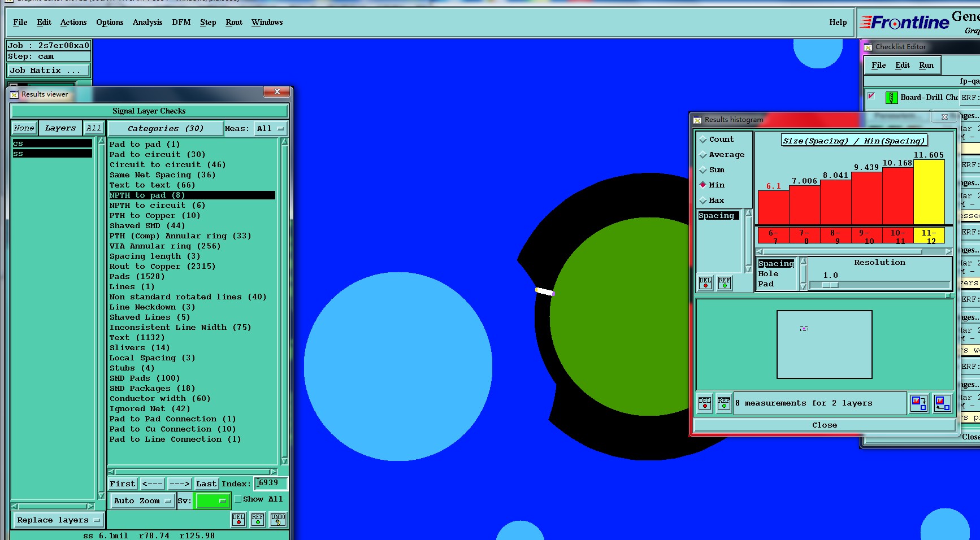Click REF icon below histogram Spacing list

click(x=725, y=283)
